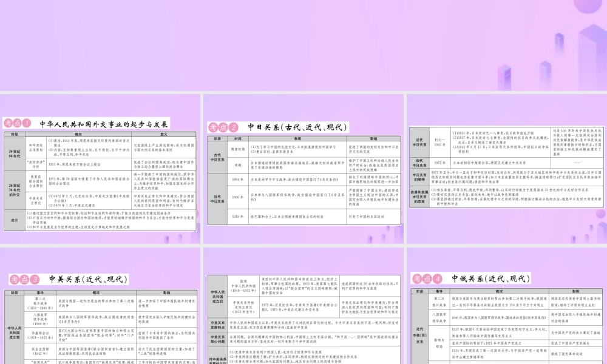Click the heading 中美关系(近代、现代)

click(88, 279)
